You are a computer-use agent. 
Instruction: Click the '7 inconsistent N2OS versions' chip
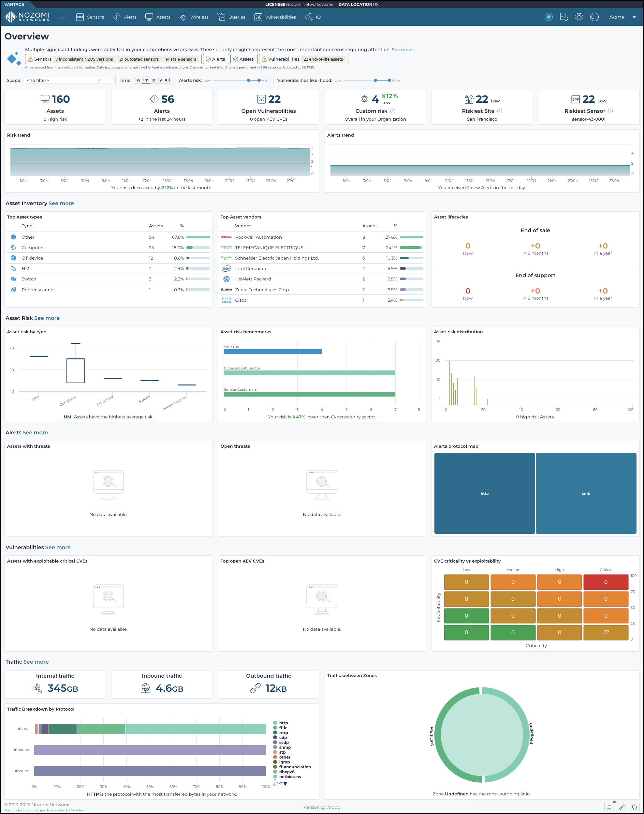point(84,59)
